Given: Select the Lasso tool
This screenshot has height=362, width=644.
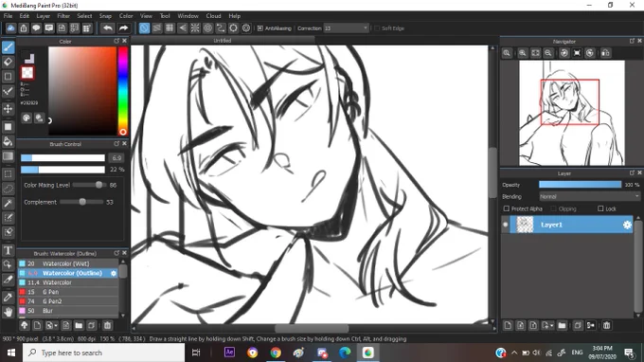Looking at the screenshot, I should tap(9, 189).
